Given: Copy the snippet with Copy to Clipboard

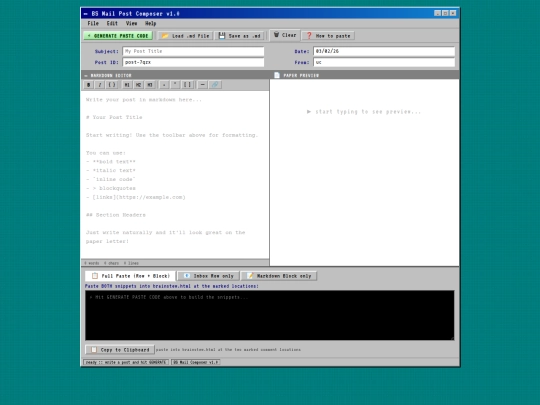Looking at the screenshot, I should coord(120,350).
